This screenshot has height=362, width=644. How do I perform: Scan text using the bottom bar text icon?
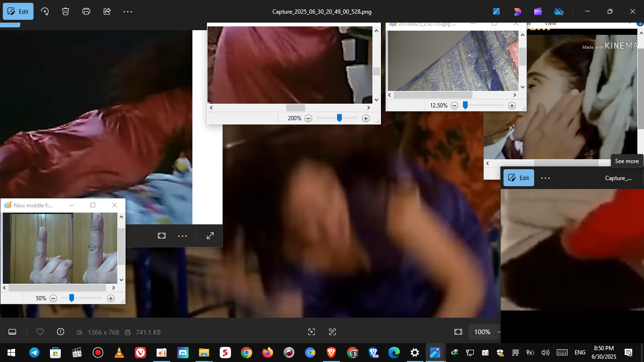[x=332, y=332]
